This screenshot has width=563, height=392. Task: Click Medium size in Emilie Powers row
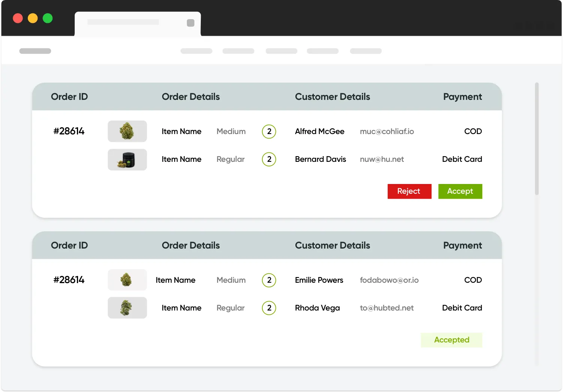coord(231,280)
